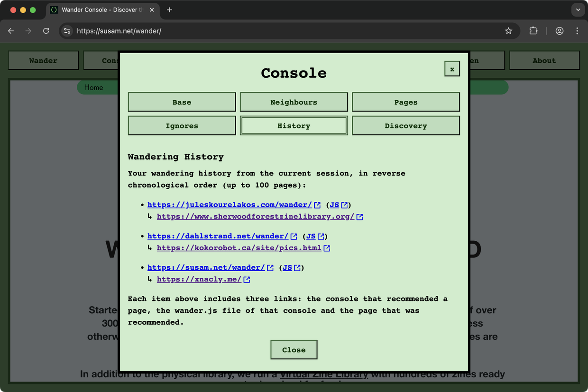Click the site information icon in address bar

[67, 31]
